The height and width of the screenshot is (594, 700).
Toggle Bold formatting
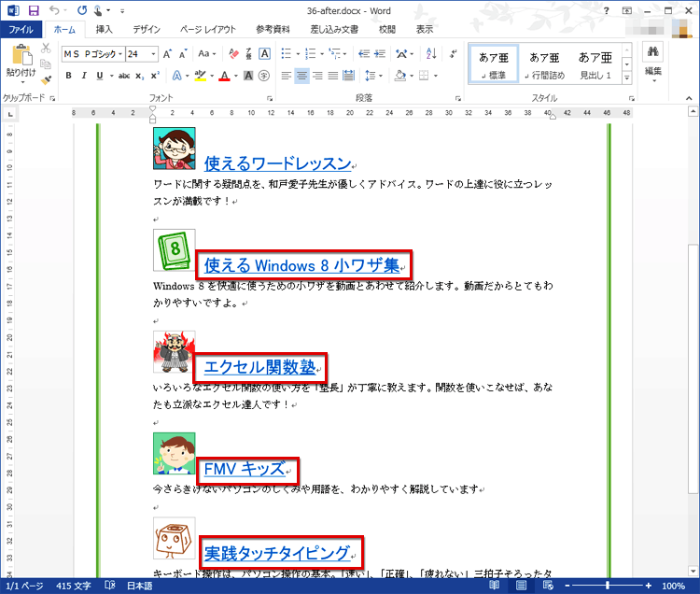pyautogui.click(x=68, y=76)
